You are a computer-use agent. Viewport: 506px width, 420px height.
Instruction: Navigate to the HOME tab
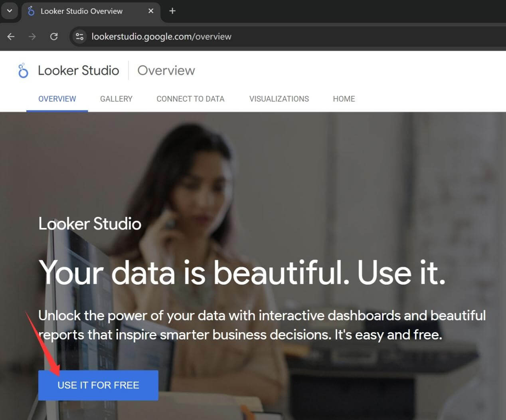pyautogui.click(x=344, y=99)
